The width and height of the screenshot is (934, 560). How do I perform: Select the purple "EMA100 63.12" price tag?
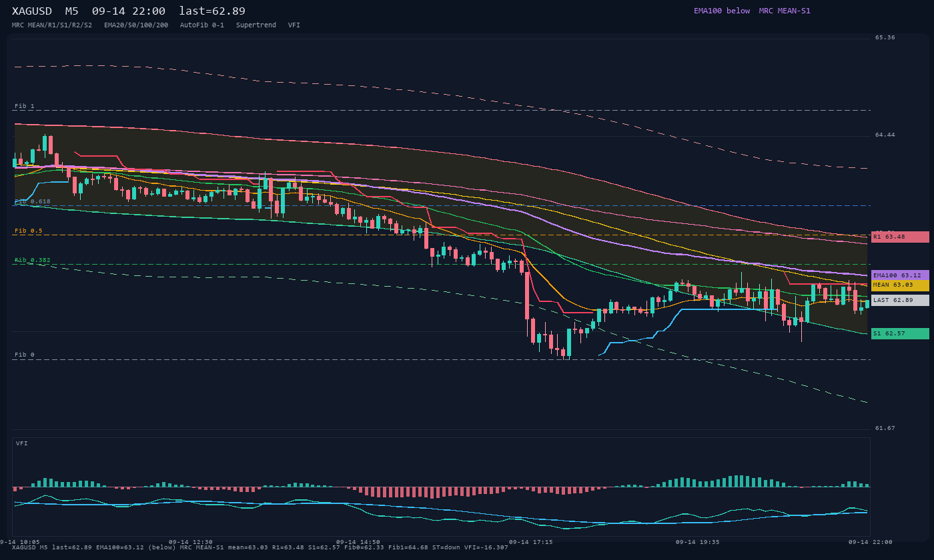(x=900, y=275)
